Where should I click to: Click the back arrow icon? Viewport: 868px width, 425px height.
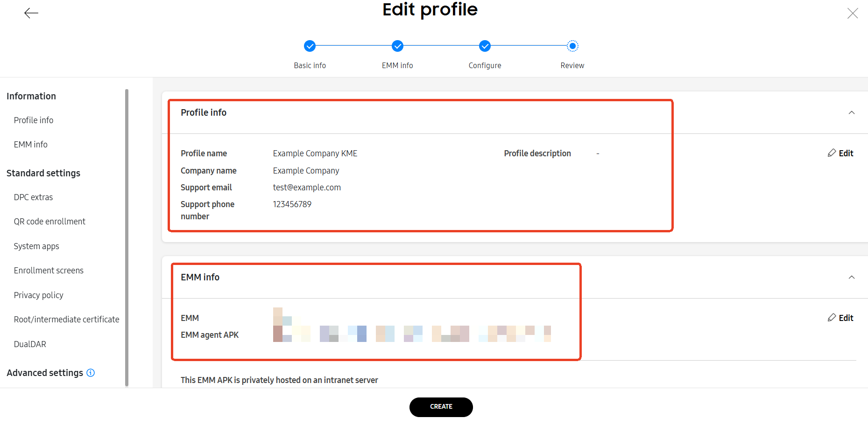(31, 13)
